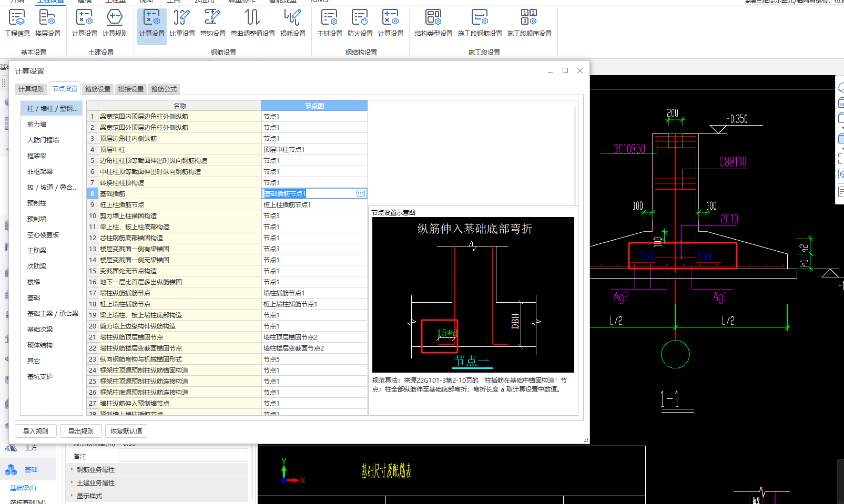Select row 桩上柱插筋节点
The width and height of the screenshot is (844, 504).
(227, 204)
